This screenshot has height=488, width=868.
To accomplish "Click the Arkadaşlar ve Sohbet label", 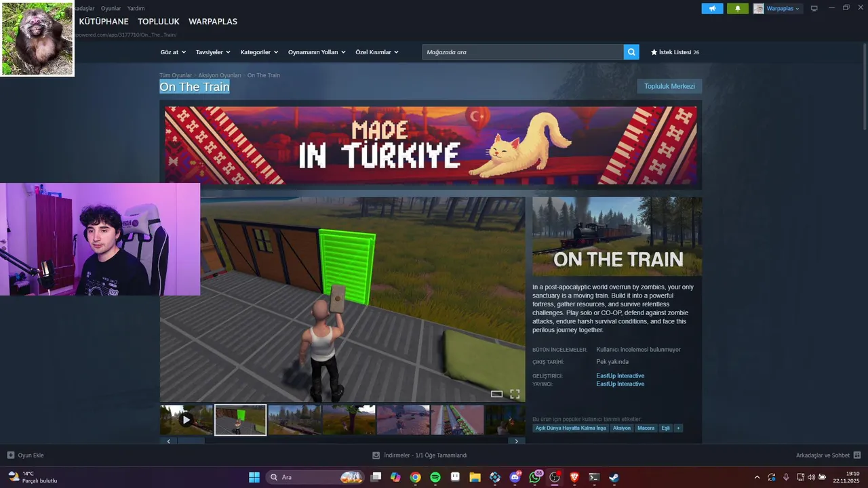I will click(823, 455).
